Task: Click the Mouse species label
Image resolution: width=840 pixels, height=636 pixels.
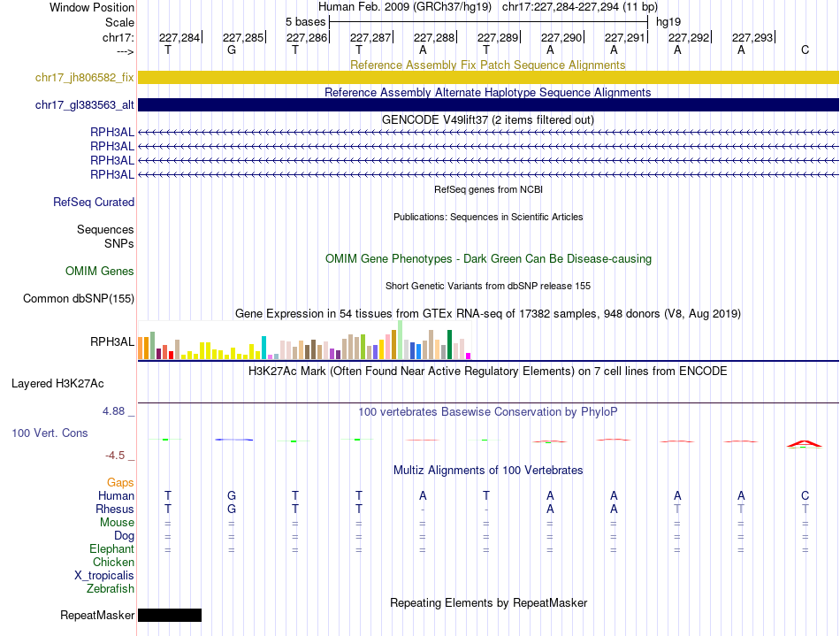Action: click(x=117, y=523)
